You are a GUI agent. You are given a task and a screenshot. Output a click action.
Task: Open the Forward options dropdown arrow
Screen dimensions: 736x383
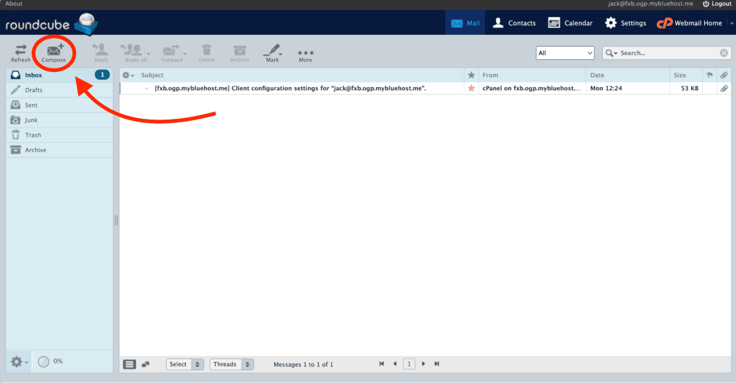click(x=185, y=54)
